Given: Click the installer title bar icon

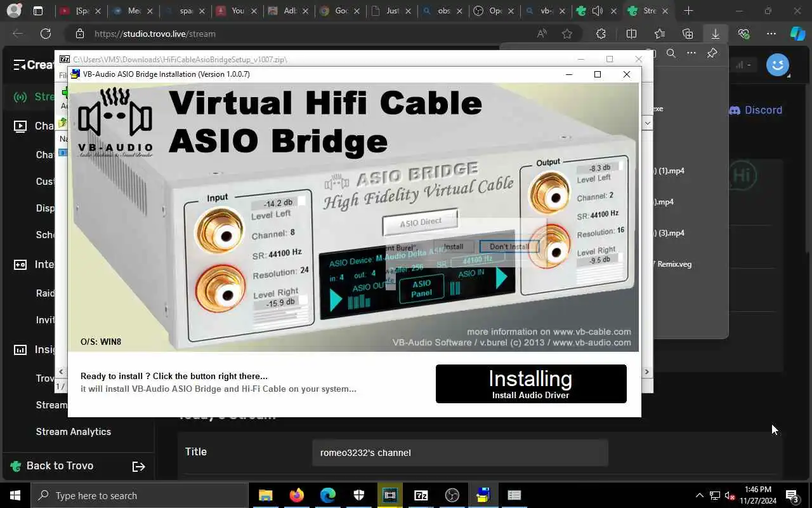Looking at the screenshot, I should pos(75,74).
